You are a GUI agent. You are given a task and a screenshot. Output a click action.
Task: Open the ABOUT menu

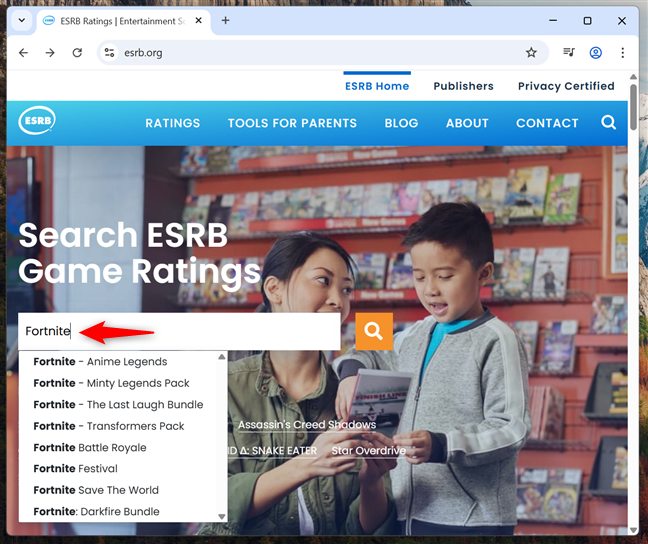(x=467, y=123)
